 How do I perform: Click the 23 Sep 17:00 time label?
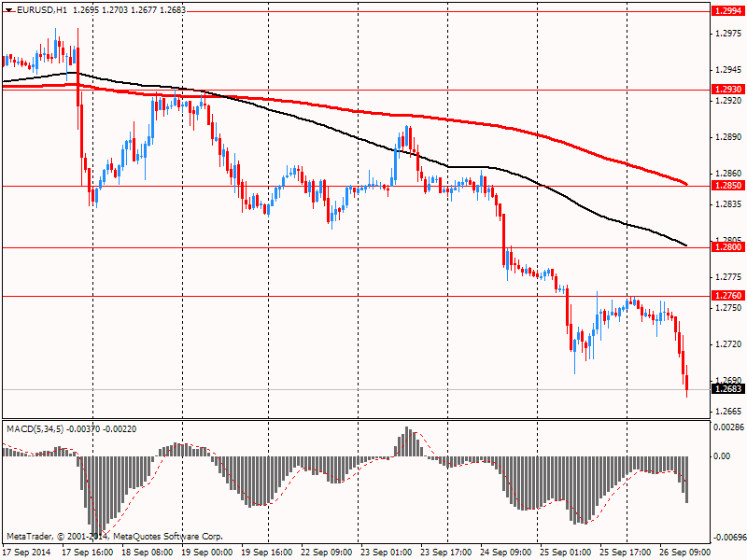pos(446,553)
